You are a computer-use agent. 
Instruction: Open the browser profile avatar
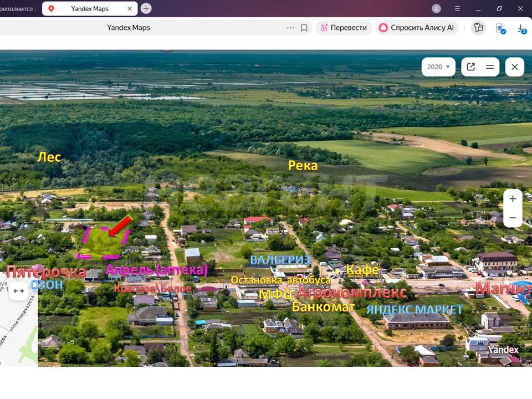(x=436, y=9)
